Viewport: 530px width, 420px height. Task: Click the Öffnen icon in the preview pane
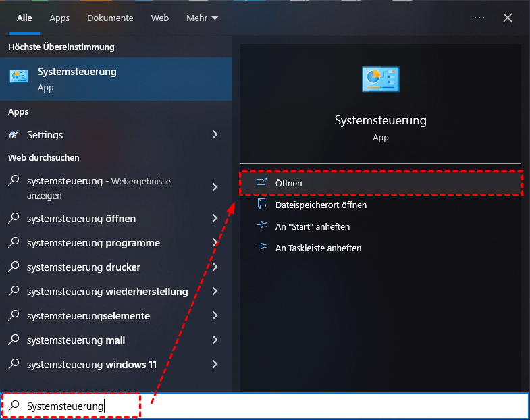pyautogui.click(x=262, y=183)
